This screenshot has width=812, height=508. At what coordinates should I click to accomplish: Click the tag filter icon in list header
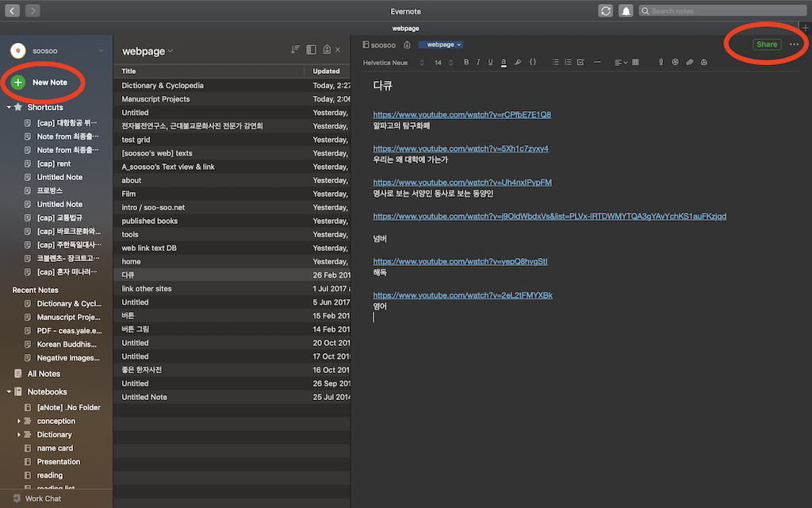pos(327,49)
